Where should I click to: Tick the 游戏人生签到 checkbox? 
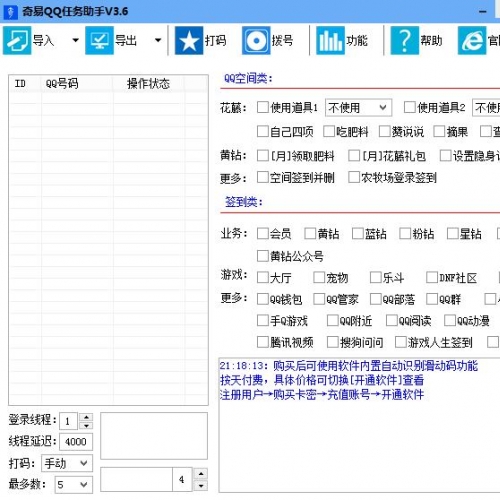401,342
